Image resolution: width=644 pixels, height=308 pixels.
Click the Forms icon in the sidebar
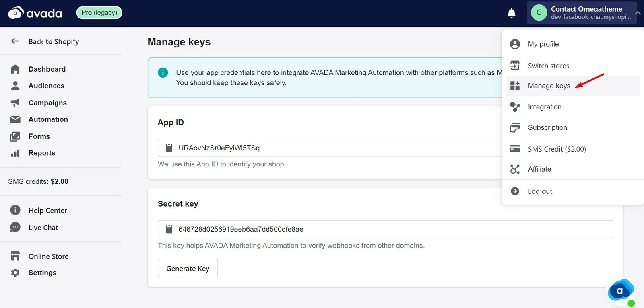coord(15,136)
